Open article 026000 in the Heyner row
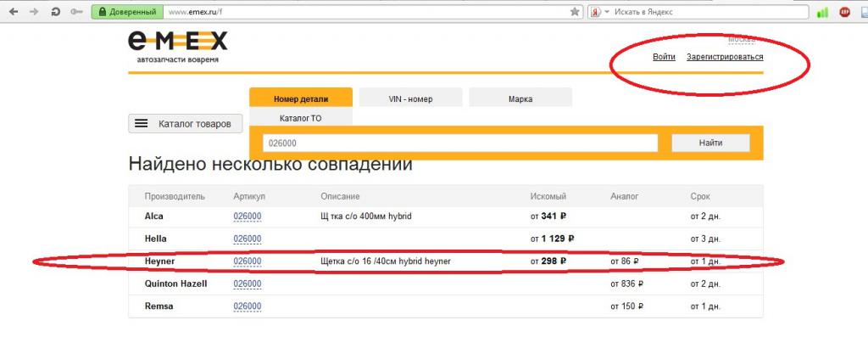 coord(248,261)
